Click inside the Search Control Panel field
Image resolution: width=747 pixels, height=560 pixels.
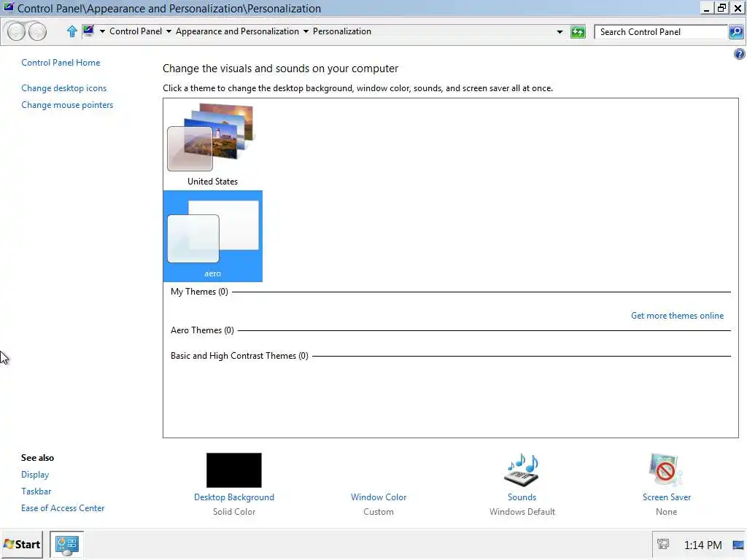661,32
